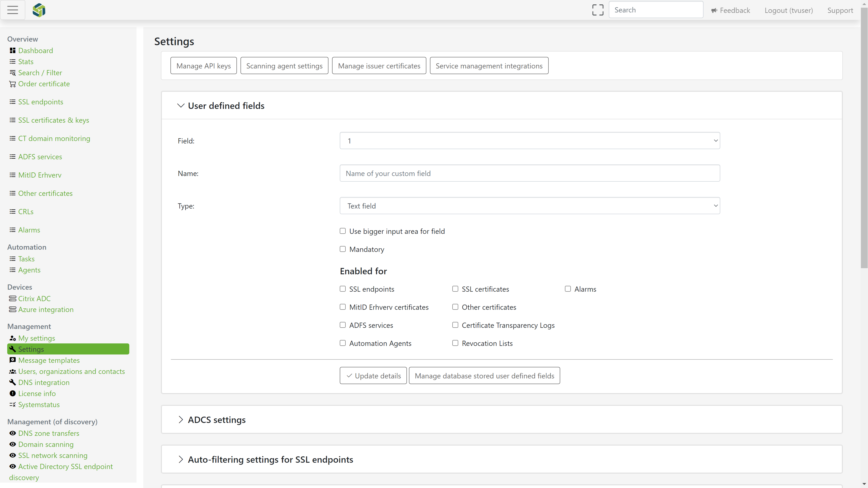Check the Alarms checkbox under Enabled for

(x=568, y=289)
